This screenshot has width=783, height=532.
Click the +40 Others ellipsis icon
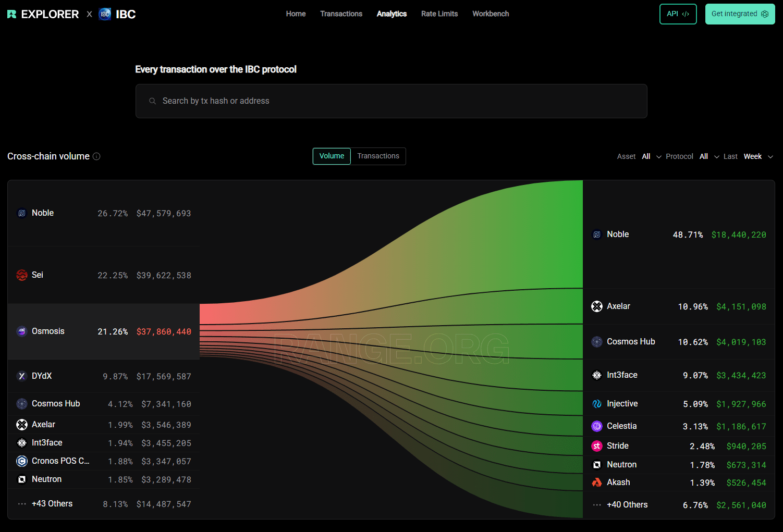tap(597, 505)
